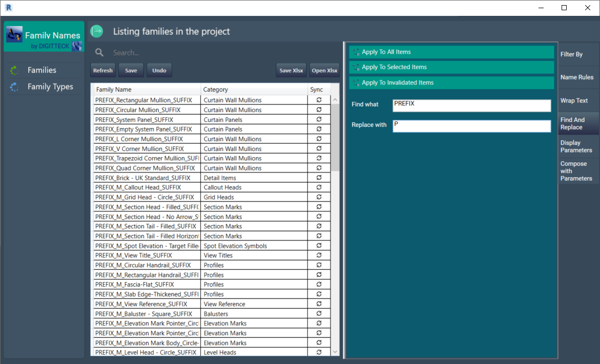Click the search magnifier icon
Image resolution: width=600 pixels, height=364 pixels.
(x=99, y=53)
